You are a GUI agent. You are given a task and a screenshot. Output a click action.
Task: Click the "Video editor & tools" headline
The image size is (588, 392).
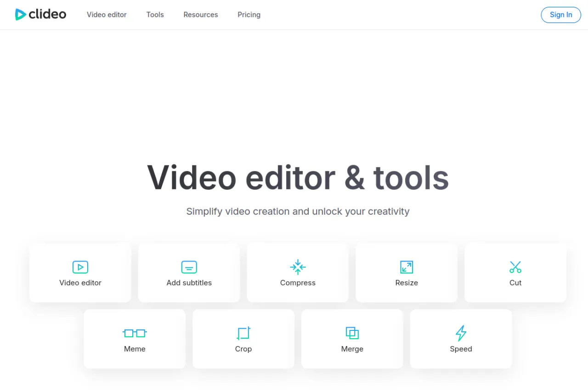(x=298, y=178)
